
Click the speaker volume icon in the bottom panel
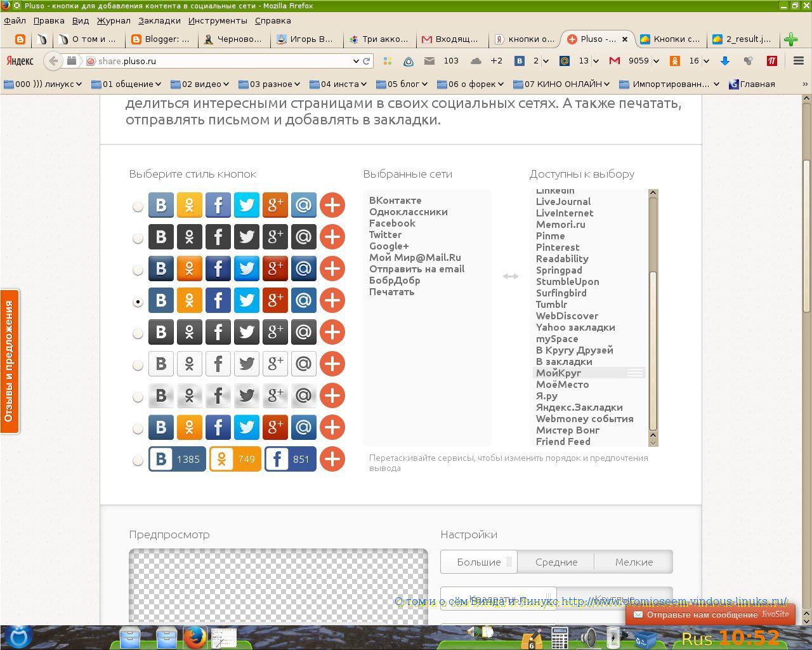coord(589,637)
